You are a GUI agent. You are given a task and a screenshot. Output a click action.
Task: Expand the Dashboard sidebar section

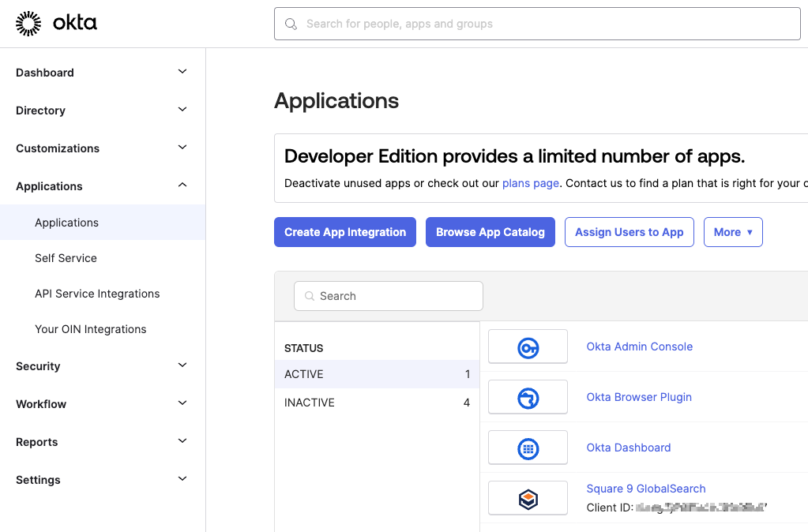(x=182, y=72)
